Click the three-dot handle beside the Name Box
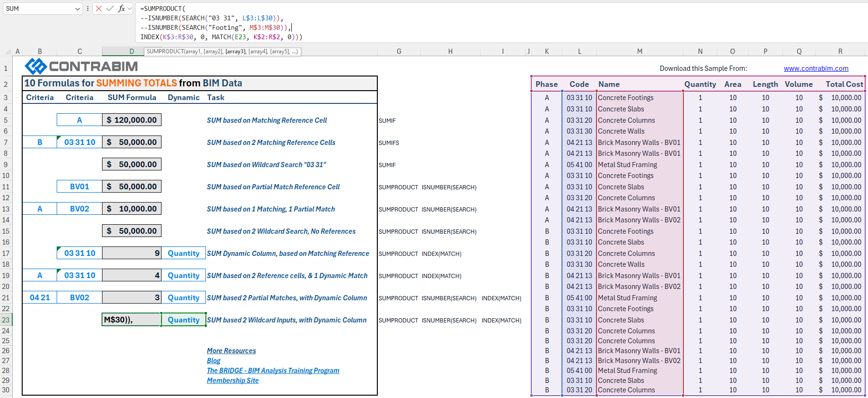Viewport: 868px width, 398px height. [x=88, y=8]
